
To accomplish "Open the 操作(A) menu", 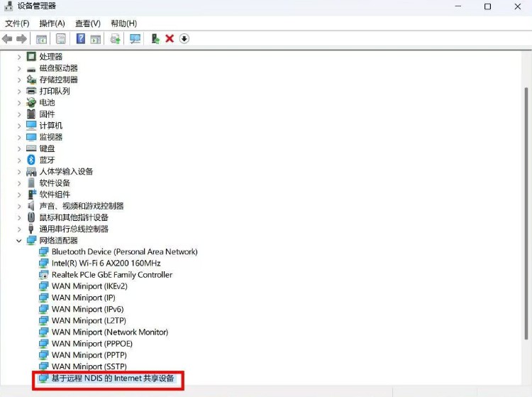I will pyautogui.click(x=52, y=23).
